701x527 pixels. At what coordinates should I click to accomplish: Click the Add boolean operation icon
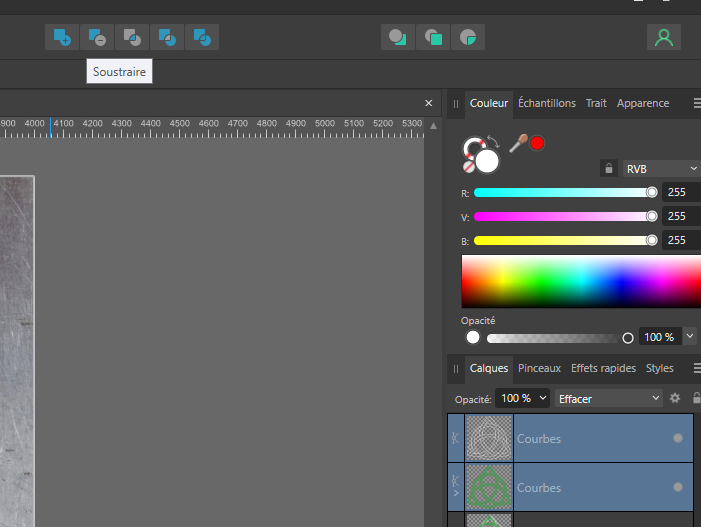62,38
